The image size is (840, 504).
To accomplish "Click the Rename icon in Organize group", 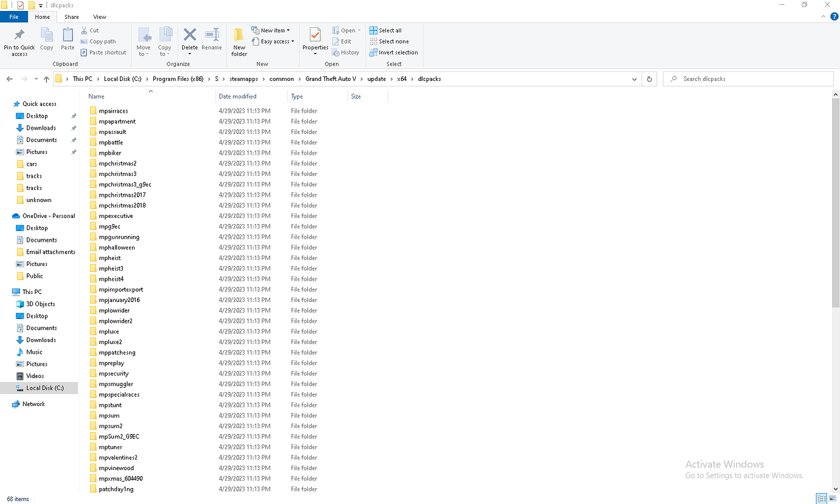I will coord(212,40).
